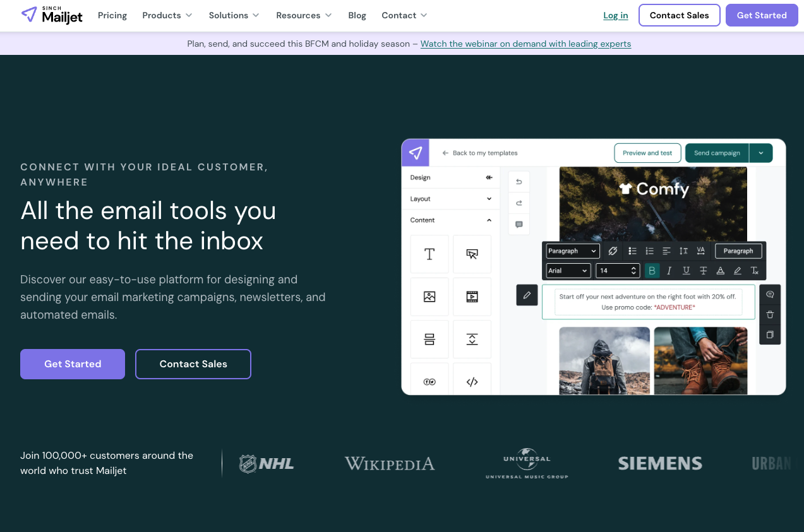
Task: Click the boots lacing photo
Action: 700,360
